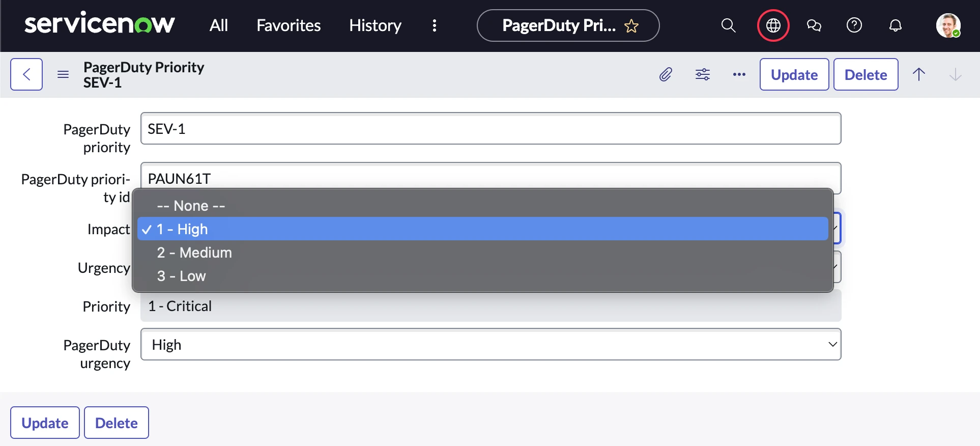Select the 2 - Medium option
This screenshot has width=980, height=446.
pos(482,253)
